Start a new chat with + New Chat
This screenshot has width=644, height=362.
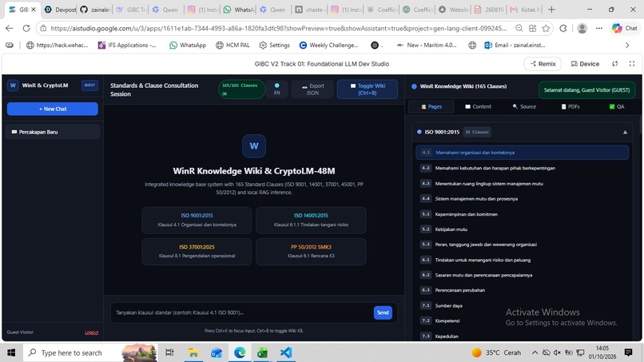(x=53, y=109)
